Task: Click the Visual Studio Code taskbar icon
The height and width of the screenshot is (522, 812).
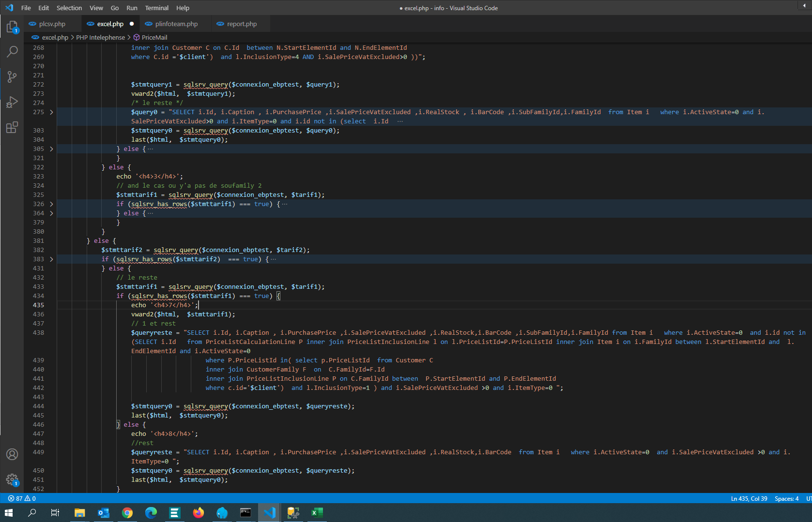Action: pyautogui.click(x=269, y=513)
